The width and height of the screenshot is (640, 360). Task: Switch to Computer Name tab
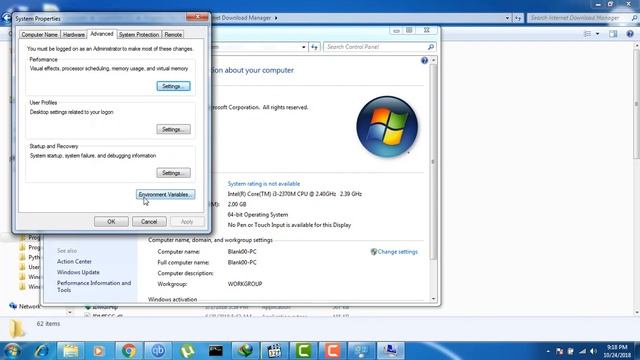(40, 35)
